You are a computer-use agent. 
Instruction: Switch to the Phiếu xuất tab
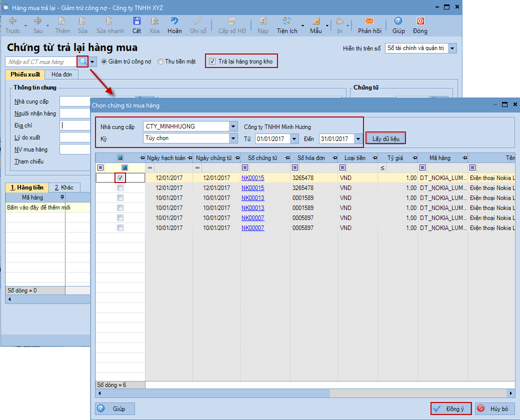coord(25,74)
